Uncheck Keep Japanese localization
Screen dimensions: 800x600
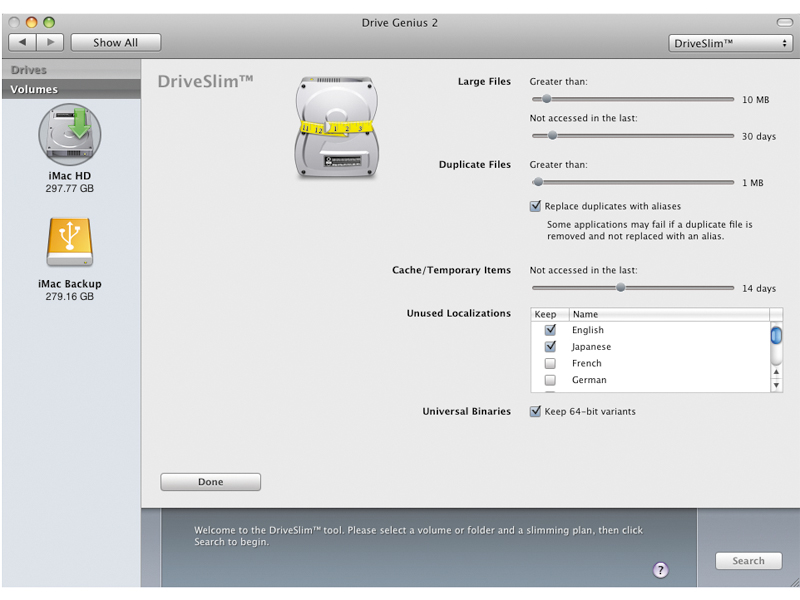coord(550,346)
